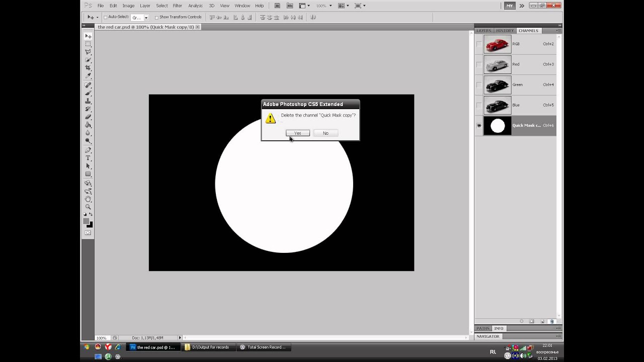Screen dimensions: 644x362
Task: Open Info panel options menu
Action: (558, 328)
